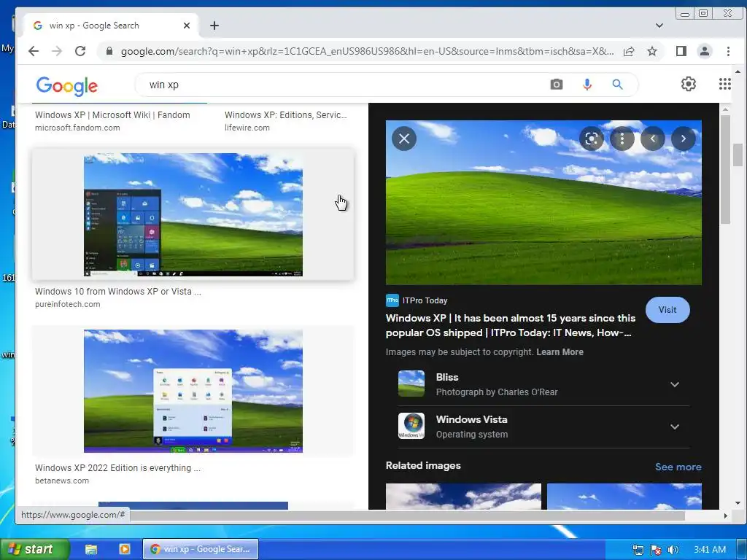Expand the Bliss photograph entry
This screenshot has height=560, width=747.
click(675, 384)
